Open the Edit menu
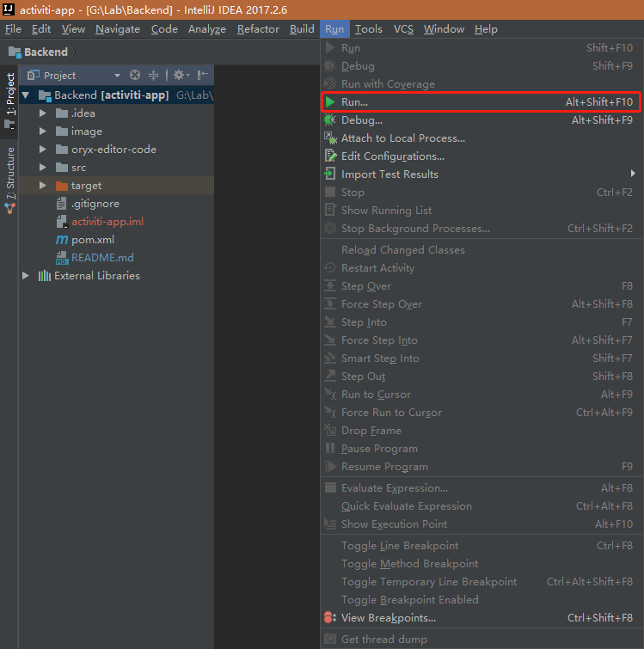The image size is (644, 649). tap(41, 29)
